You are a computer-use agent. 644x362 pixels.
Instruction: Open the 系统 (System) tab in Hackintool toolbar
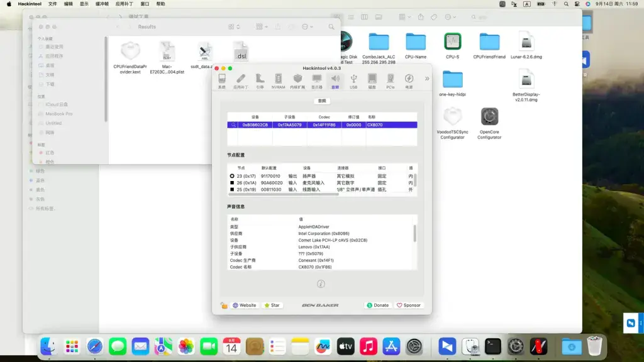coord(222,81)
